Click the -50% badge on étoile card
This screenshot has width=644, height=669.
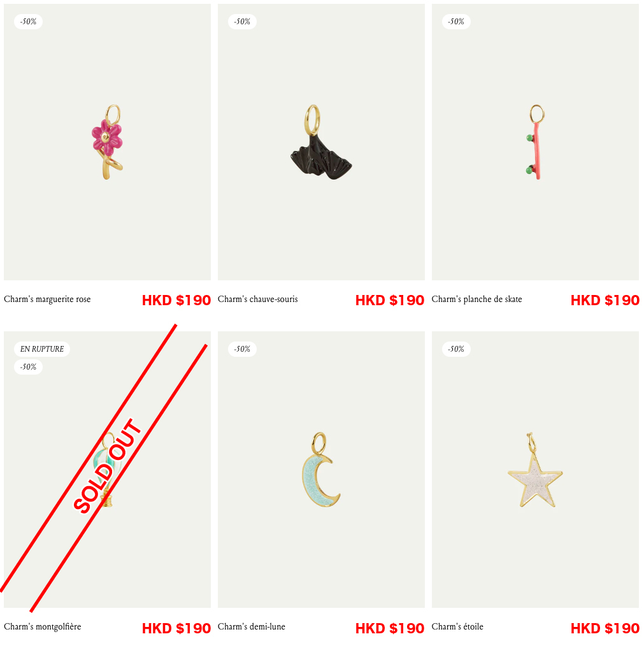pos(456,349)
